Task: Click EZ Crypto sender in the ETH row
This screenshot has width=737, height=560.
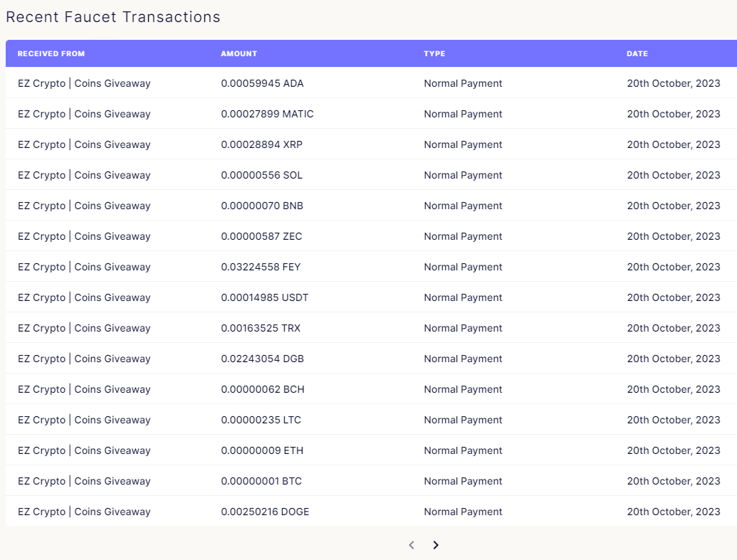Action: point(84,450)
